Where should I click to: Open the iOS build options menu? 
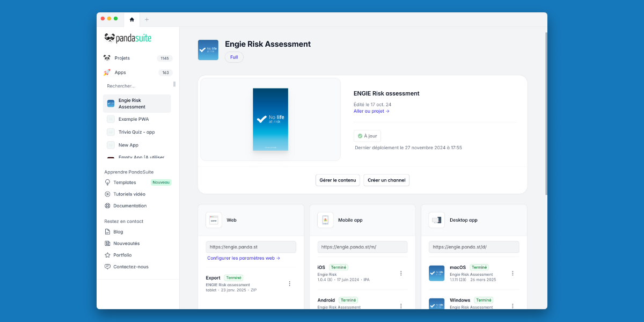coord(401,273)
